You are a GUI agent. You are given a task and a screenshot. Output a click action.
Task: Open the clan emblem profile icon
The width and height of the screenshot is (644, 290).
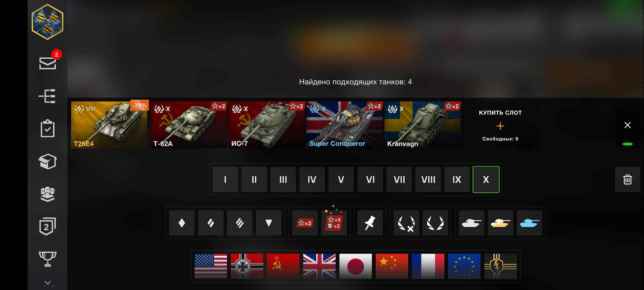click(47, 22)
